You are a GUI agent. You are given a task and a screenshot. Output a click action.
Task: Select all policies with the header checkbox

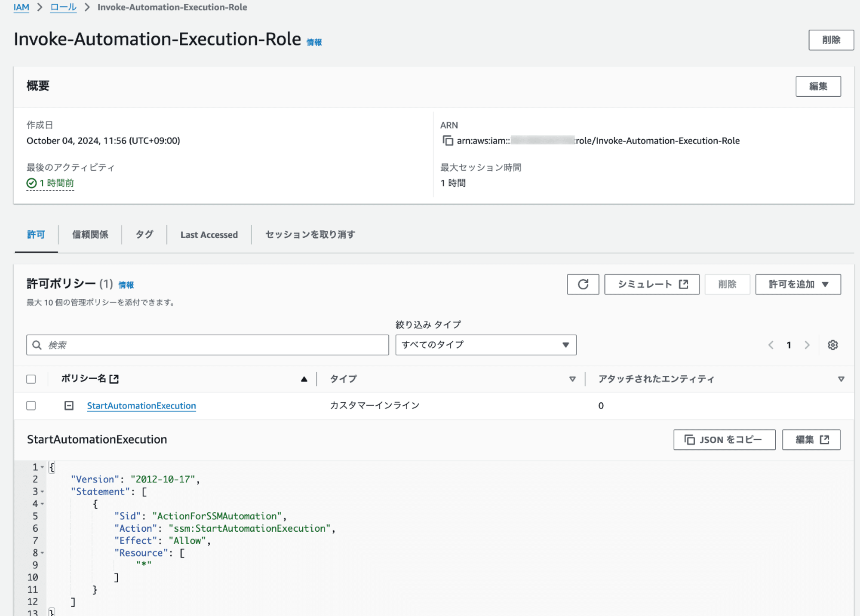click(31, 379)
